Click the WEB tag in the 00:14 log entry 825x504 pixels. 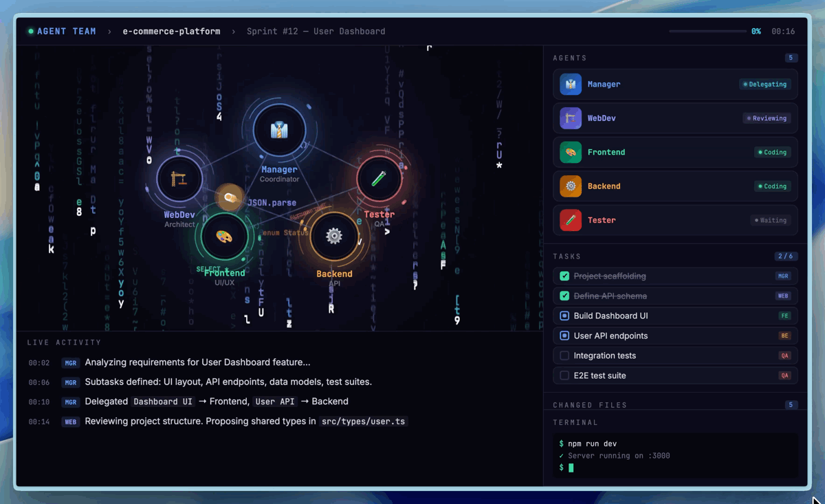click(71, 421)
